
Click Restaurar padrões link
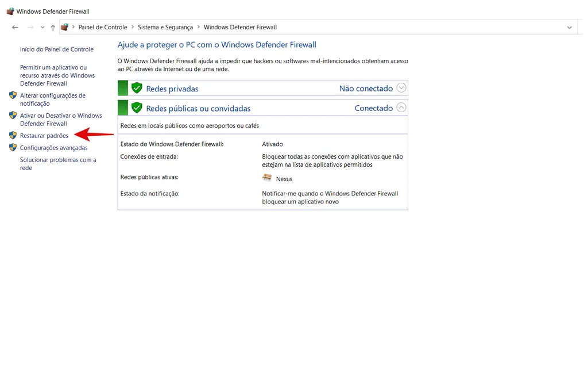click(x=44, y=136)
